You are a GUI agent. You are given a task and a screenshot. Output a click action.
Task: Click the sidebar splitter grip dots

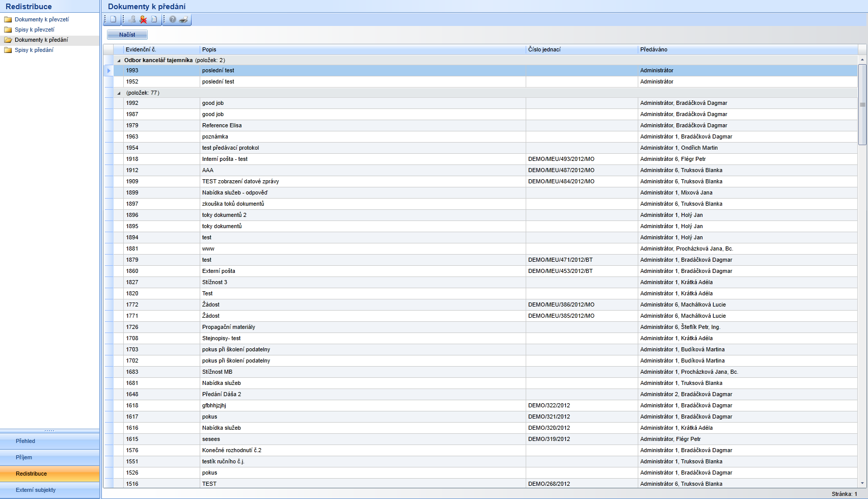[x=49, y=431]
